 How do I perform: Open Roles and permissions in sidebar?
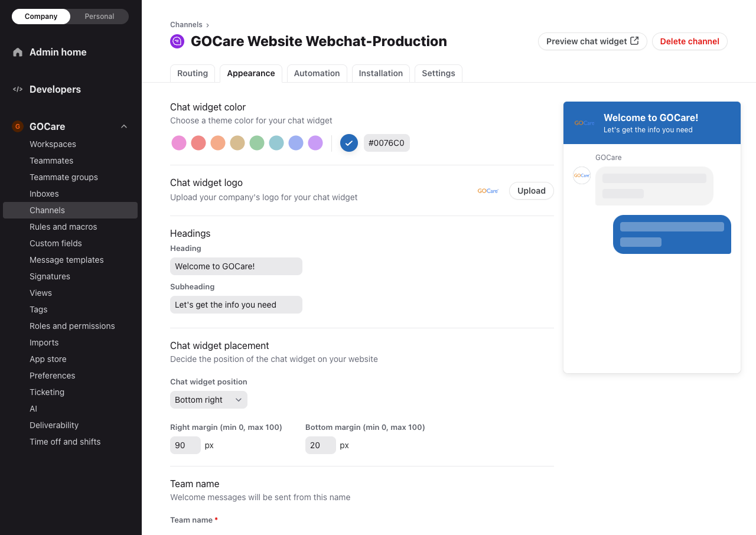[70, 326]
